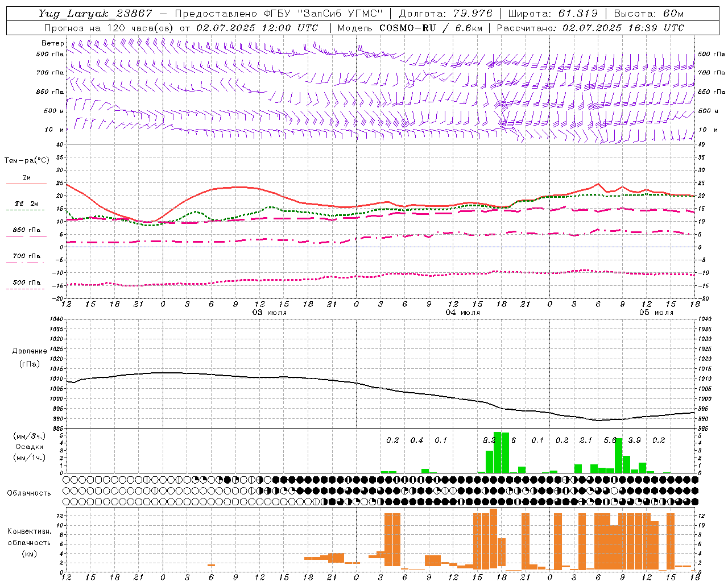Click the forecast length text Прогноз на 120 часа(ов)
728x582 pixels.
coord(109,28)
